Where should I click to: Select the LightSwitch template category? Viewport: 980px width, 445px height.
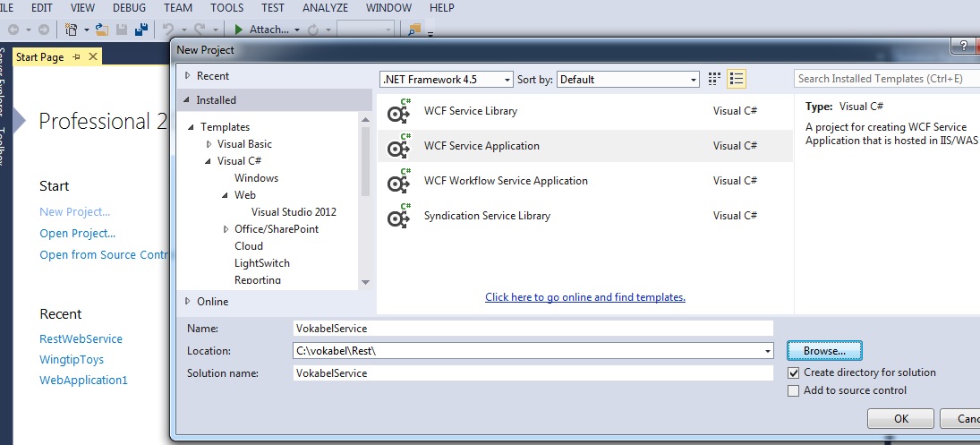coord(262,263)
